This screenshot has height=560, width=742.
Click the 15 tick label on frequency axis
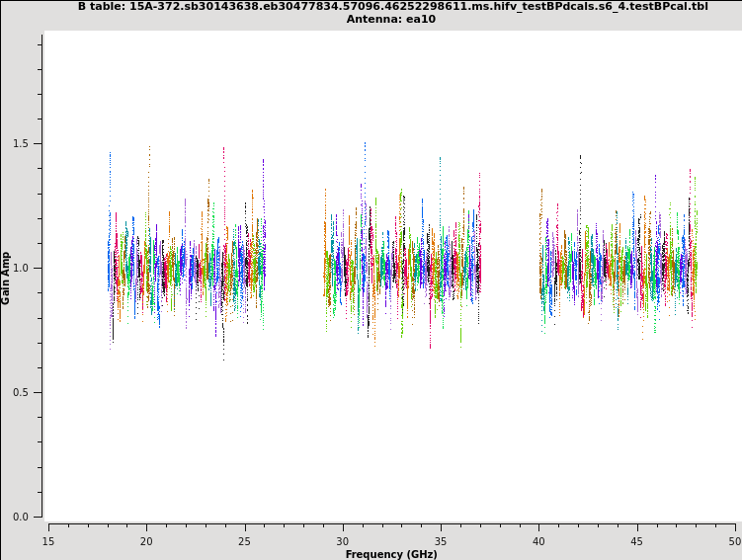click(48, 540)
